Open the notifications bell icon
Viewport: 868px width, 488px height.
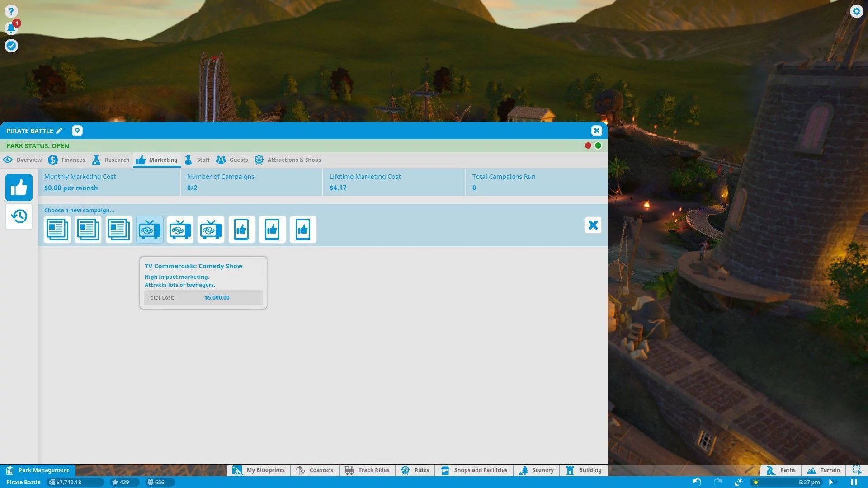click(x=11, y=28)
